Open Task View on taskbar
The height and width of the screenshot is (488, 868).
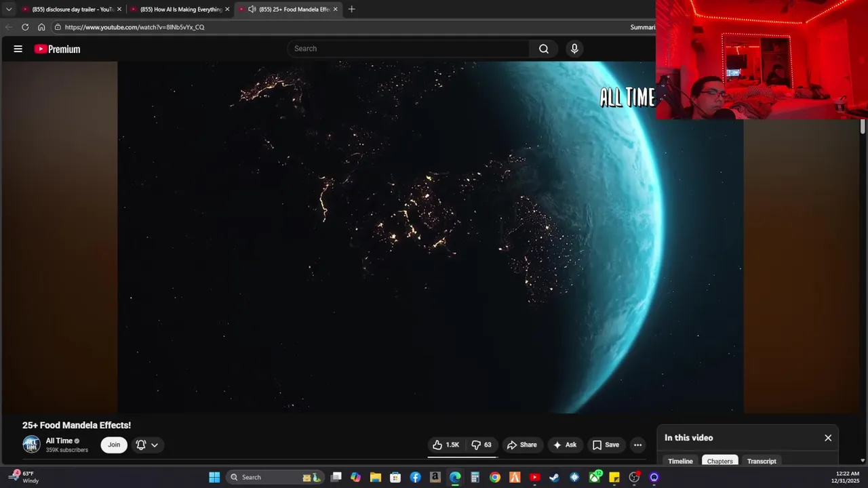[x=336, y=477]
